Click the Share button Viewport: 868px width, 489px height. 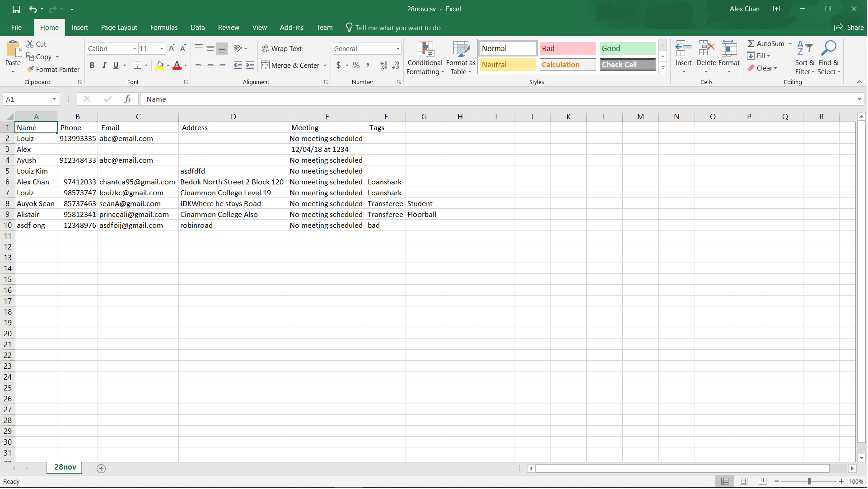click(x=849, y=28)
